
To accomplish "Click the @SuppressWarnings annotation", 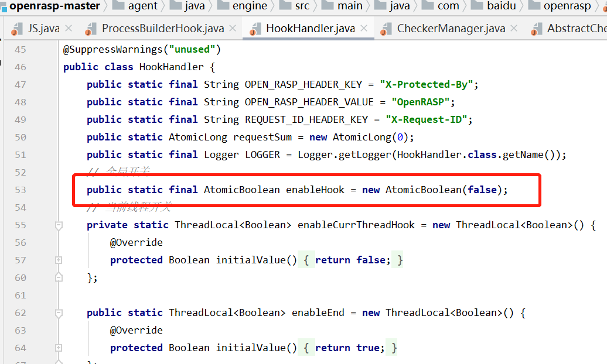I will tap(112, 50).
